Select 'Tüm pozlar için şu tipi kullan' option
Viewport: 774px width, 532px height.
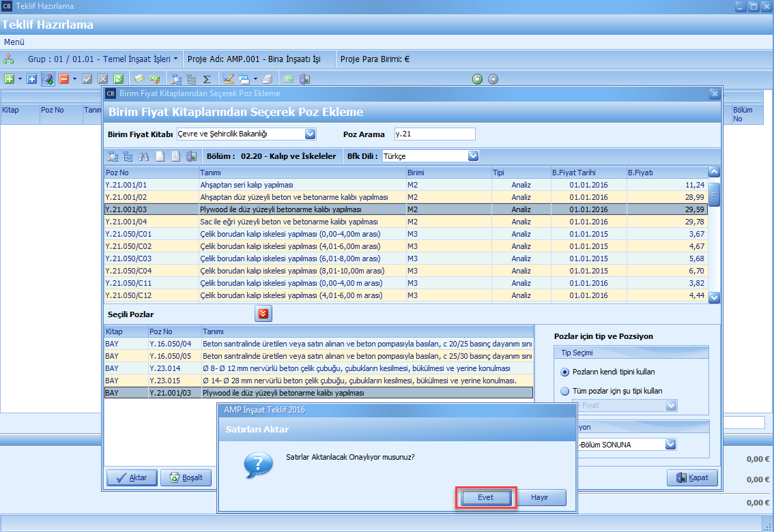pos(564,391)
